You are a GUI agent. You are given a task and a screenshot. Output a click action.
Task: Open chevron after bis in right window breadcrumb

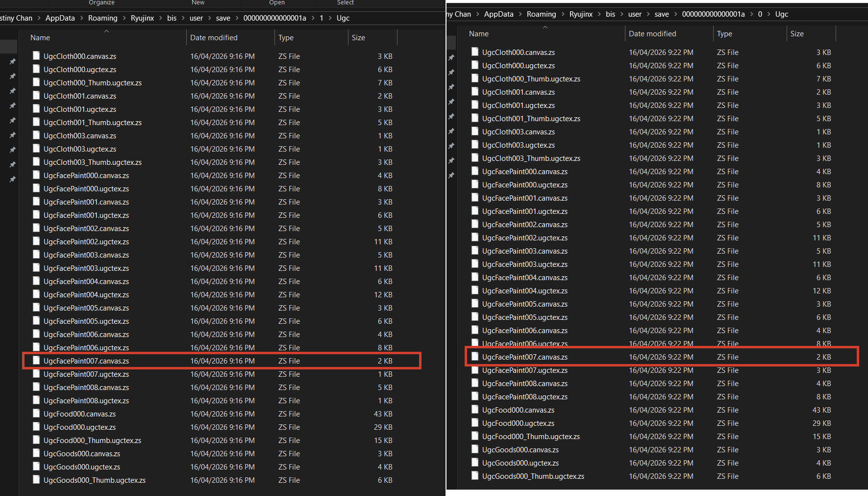pyautogui.click(x=621, y=14)
